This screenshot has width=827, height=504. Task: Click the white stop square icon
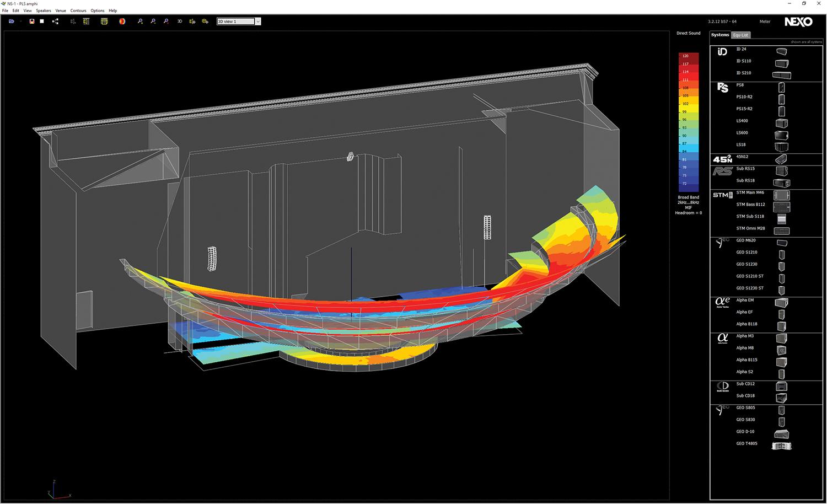click(42, 22)
